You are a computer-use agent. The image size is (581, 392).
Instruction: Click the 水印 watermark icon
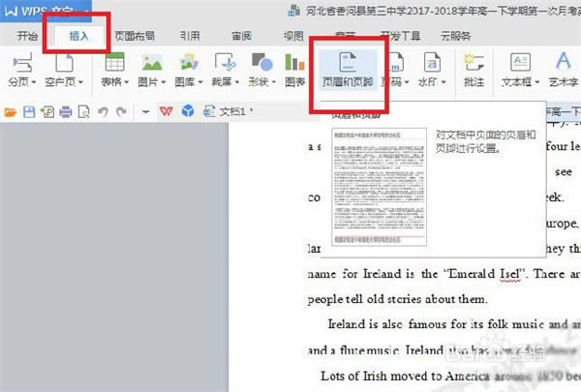pyautogui.click(x=432, y=62)
